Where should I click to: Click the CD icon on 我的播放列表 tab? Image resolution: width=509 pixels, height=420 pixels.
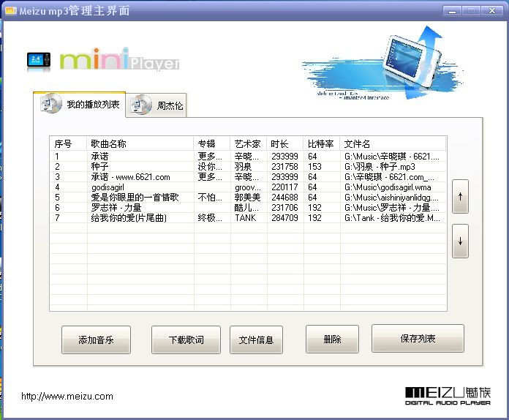51,104
